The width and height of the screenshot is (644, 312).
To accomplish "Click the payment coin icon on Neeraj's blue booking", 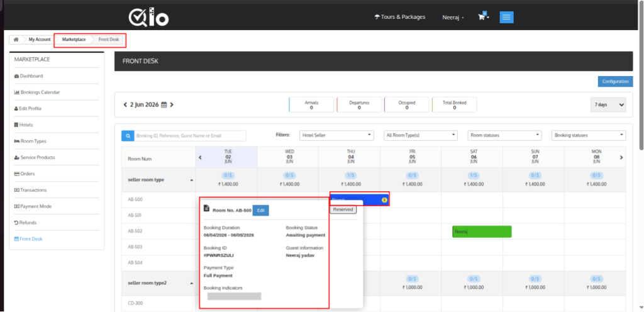I will pyautogui.click(x=384, y=200).
